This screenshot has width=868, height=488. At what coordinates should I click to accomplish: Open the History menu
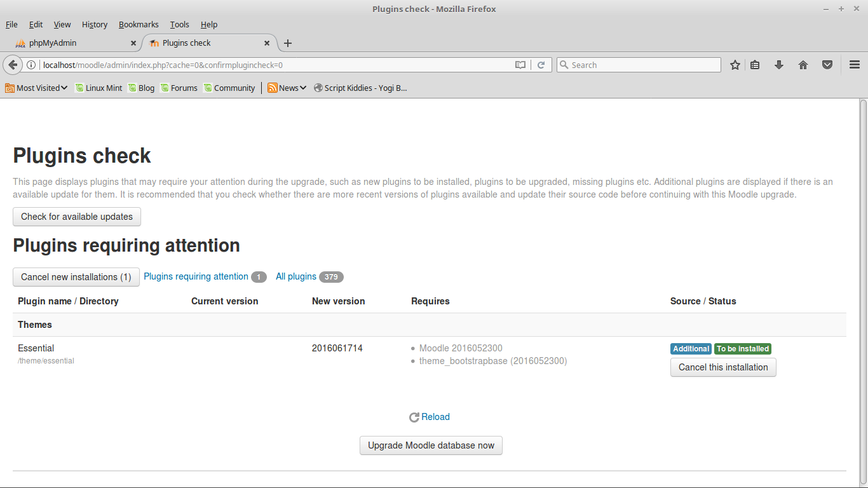pyautogui.click(x=94, y=24)
